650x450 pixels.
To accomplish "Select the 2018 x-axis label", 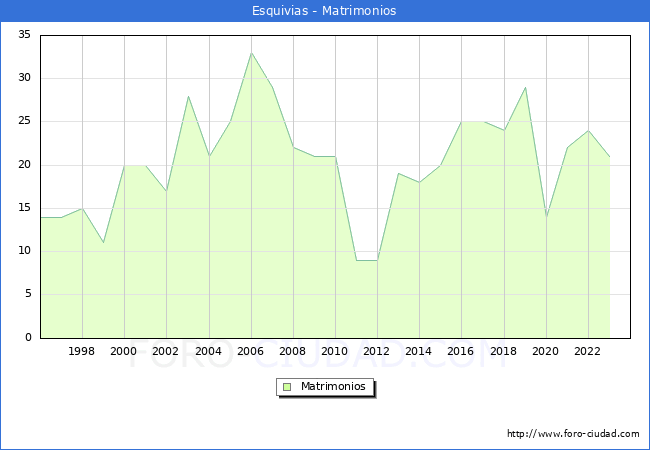I will coord(503,351).
